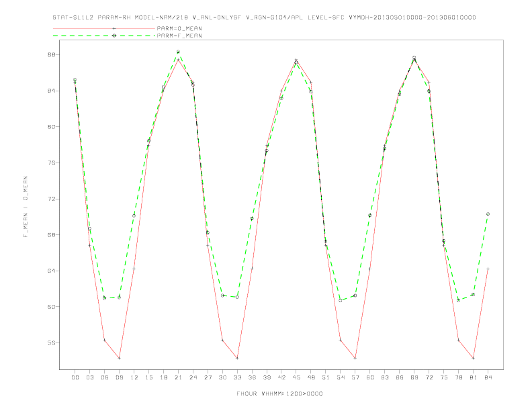Click the x-axis tick label 39
The width and height of the screenshot is (532, 411).
[267, 377]
